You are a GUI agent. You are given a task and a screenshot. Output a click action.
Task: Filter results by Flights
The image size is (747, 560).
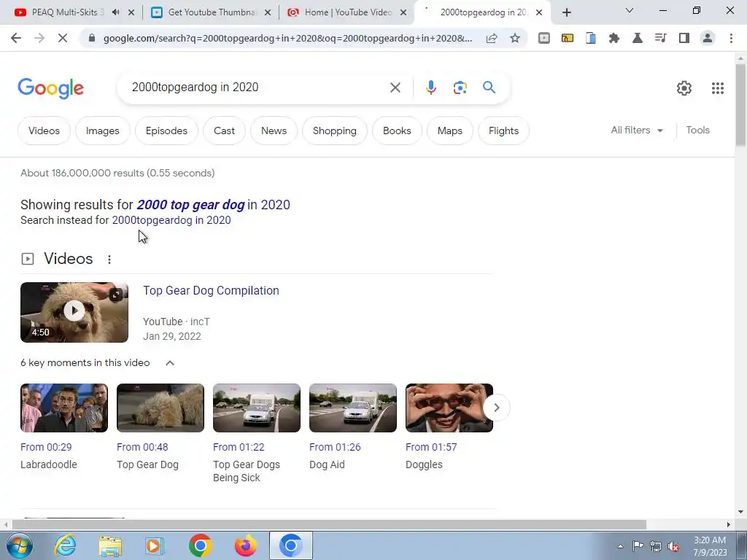coord(503,131)
